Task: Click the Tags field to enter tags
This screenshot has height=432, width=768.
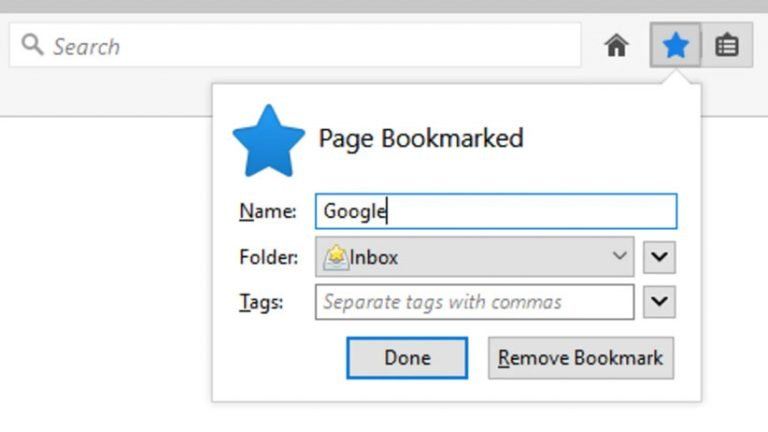Action: pos(474,302)
